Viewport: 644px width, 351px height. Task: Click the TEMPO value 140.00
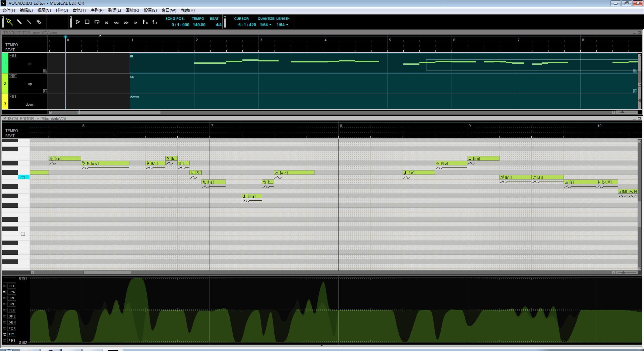coord(199,25)
